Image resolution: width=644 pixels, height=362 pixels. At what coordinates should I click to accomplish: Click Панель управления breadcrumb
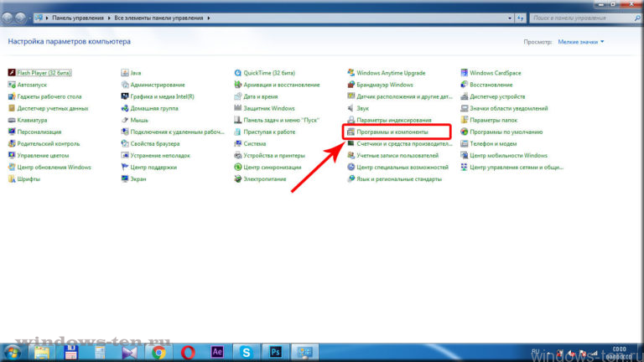pos(78,18)
